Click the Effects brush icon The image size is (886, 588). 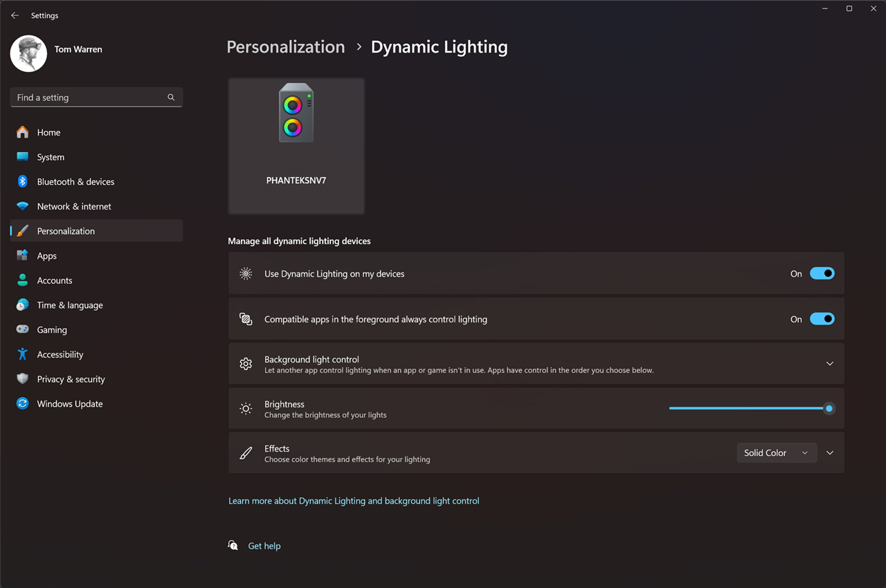coord(246,453)
